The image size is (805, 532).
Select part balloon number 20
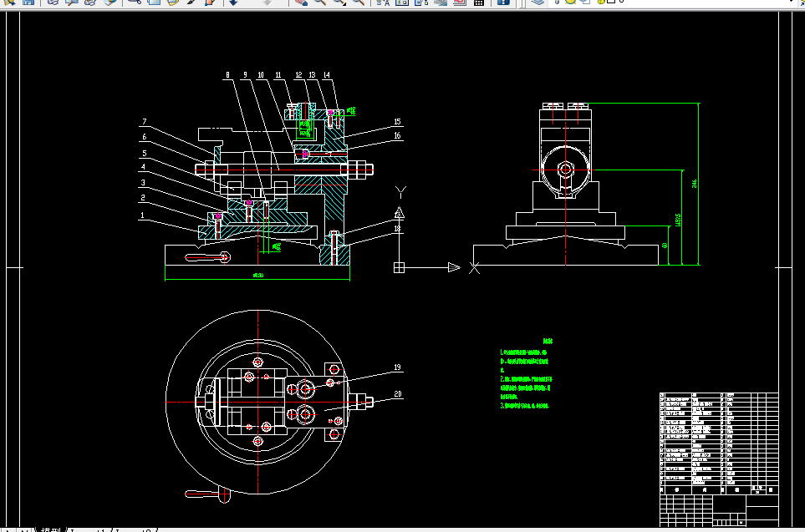[x=398, y=394]
